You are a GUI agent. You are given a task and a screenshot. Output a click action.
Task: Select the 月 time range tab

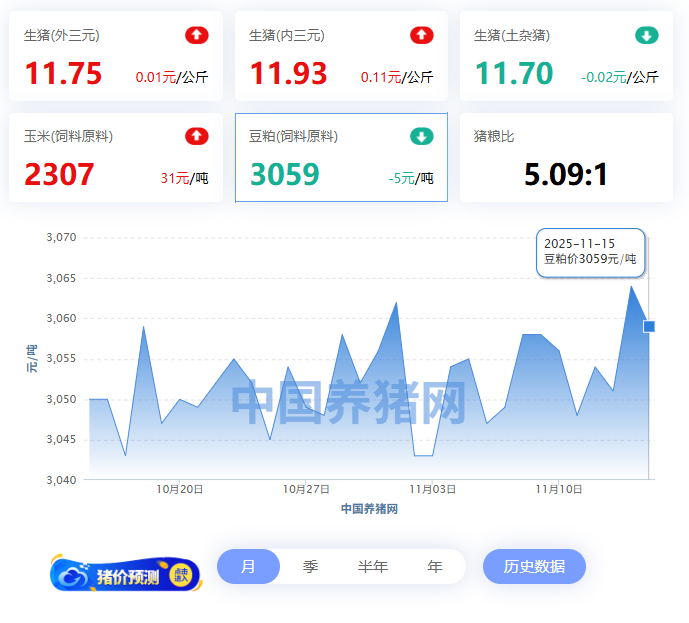click(x=248, y=566)
